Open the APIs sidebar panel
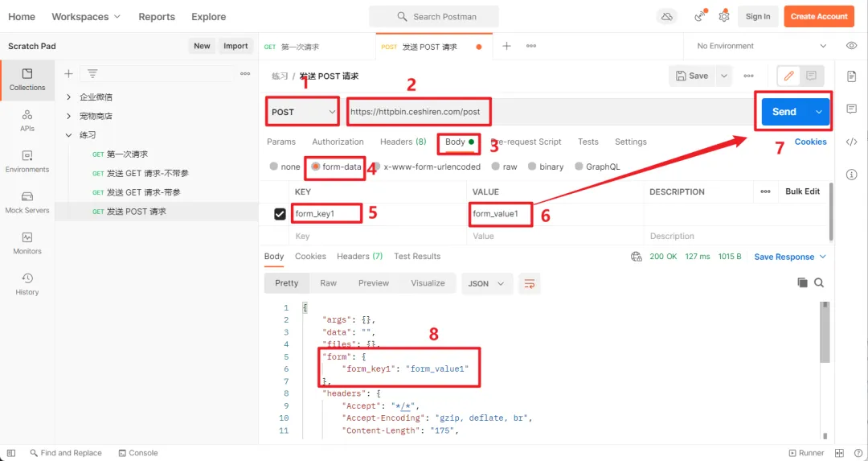 [x=27, y=121]
